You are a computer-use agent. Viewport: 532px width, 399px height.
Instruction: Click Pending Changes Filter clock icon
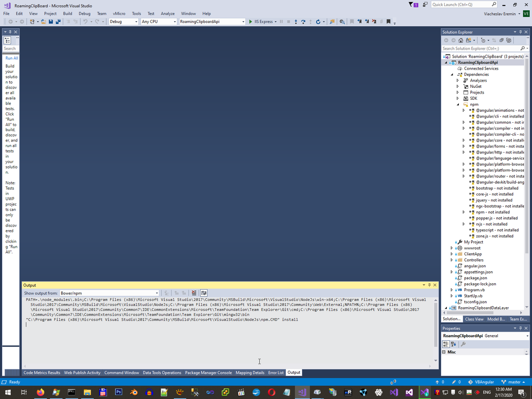click(x=483, y=40)
